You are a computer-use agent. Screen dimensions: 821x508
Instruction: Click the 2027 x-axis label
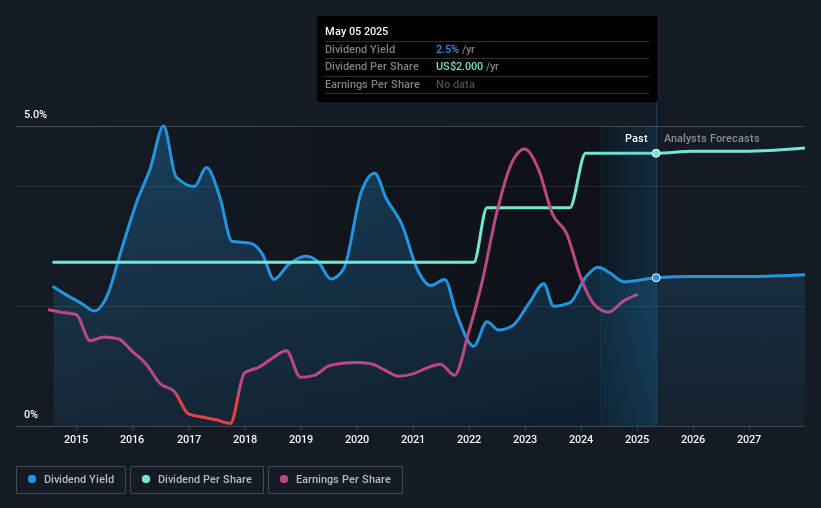tap(749, 439)
